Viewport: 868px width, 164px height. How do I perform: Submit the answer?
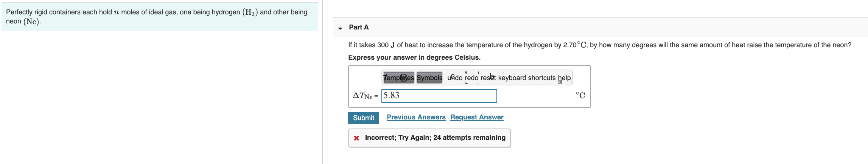(363, 118)
